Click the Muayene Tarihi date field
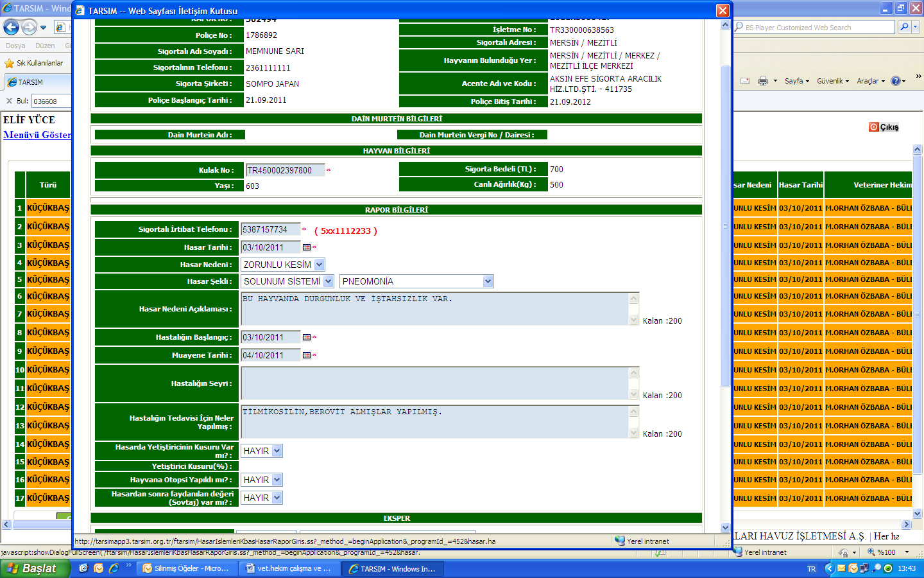924x578 pixels. (x=270, y=355)
